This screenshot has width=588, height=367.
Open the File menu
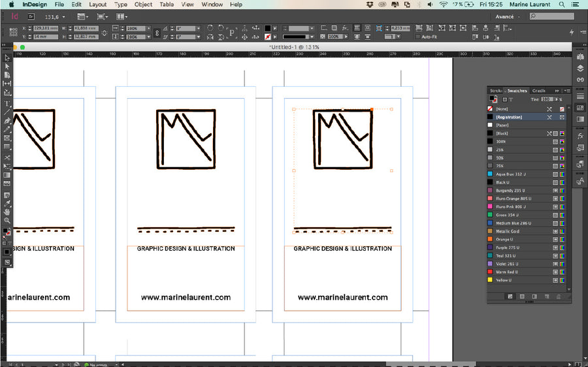(59, 5)
